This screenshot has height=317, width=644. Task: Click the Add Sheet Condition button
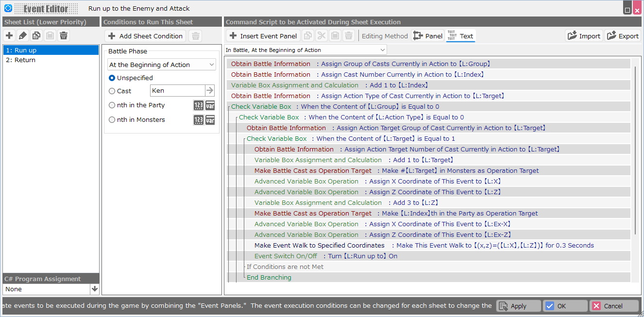(x=145, y=36)
